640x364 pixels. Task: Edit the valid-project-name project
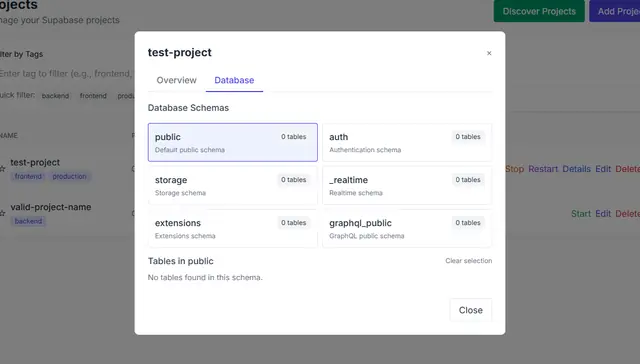[603, 214]
